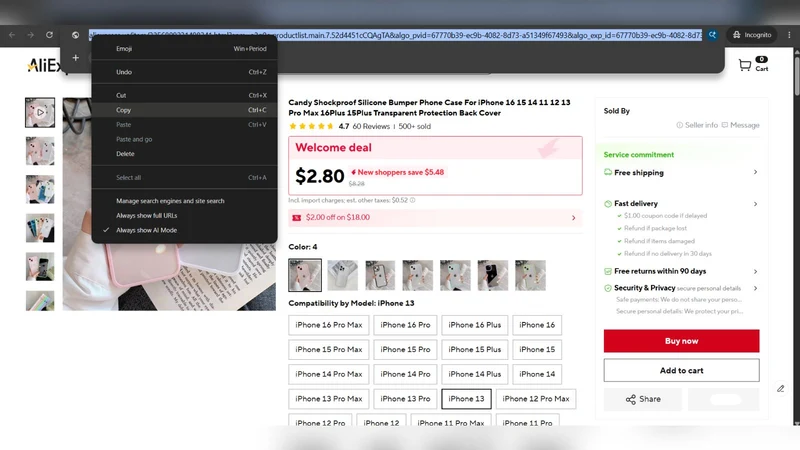Select iPhone 16 Plus model

point(474,325)
